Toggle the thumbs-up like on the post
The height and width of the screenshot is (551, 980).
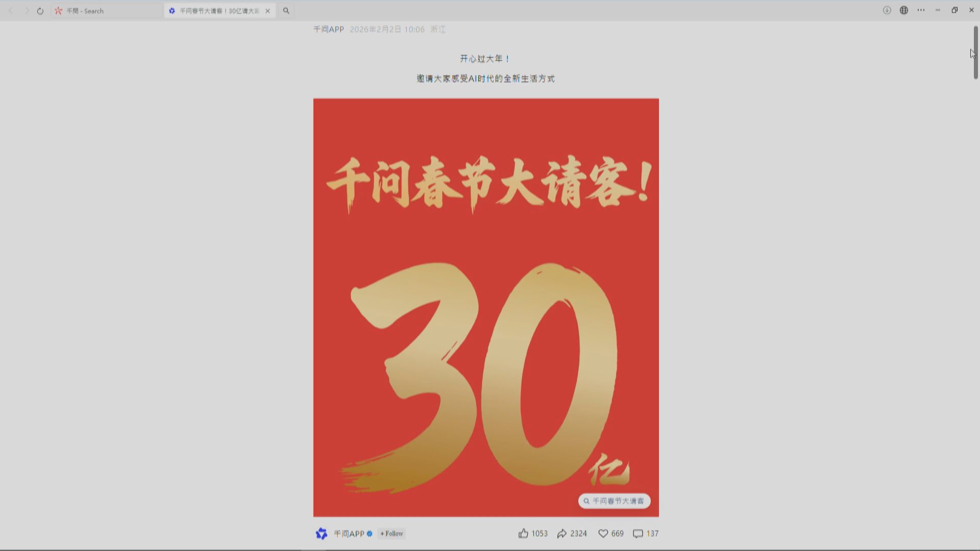524,533
